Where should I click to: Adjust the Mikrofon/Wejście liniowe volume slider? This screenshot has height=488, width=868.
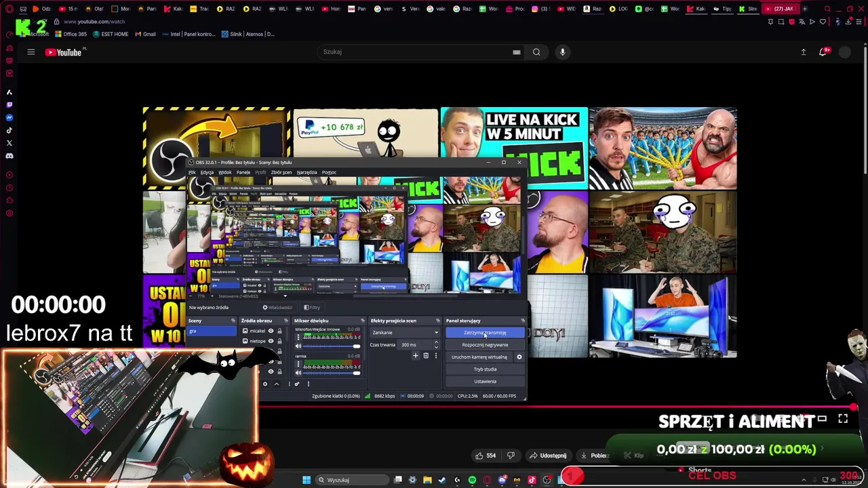point(332,346)
